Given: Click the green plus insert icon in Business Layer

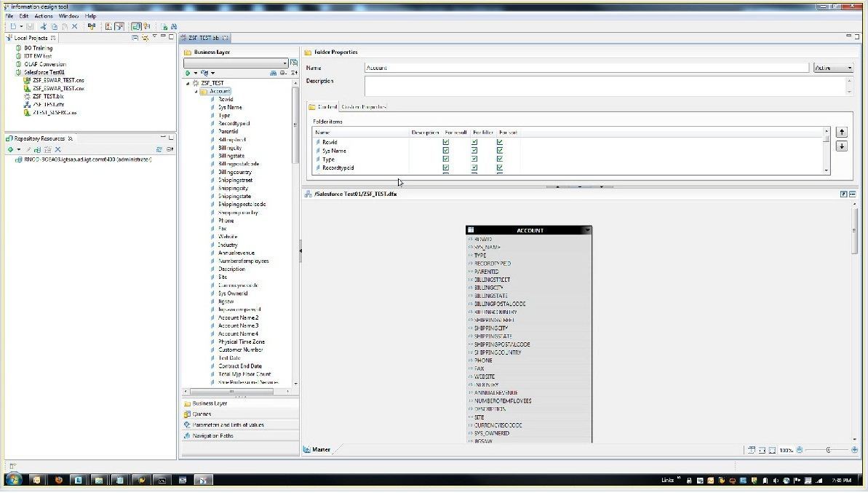Looking at the screenshot, I should coord(188,73).
